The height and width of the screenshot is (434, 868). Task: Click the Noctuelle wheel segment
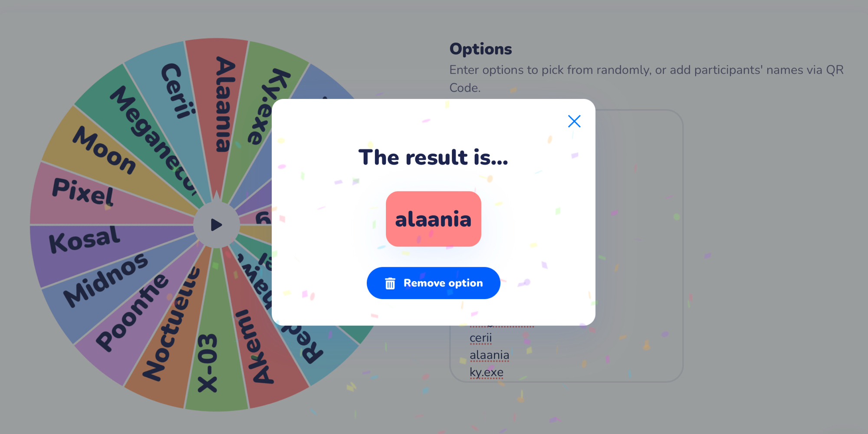171,325
